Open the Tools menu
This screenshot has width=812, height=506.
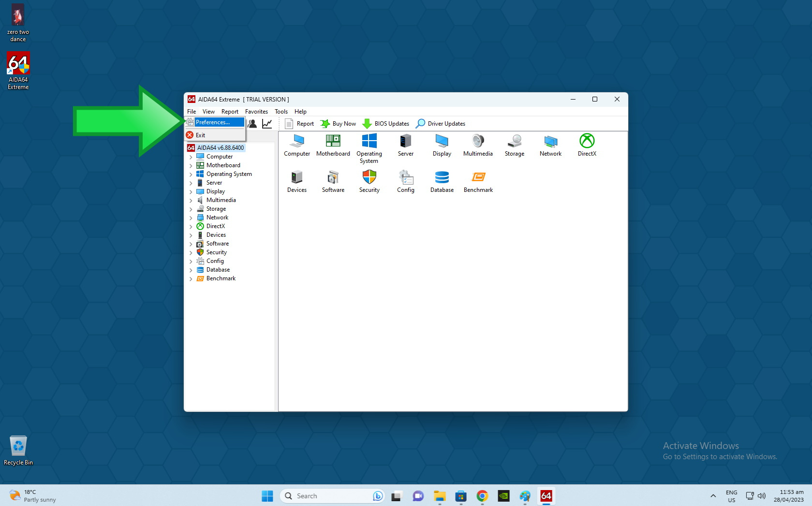click(281, 112)
